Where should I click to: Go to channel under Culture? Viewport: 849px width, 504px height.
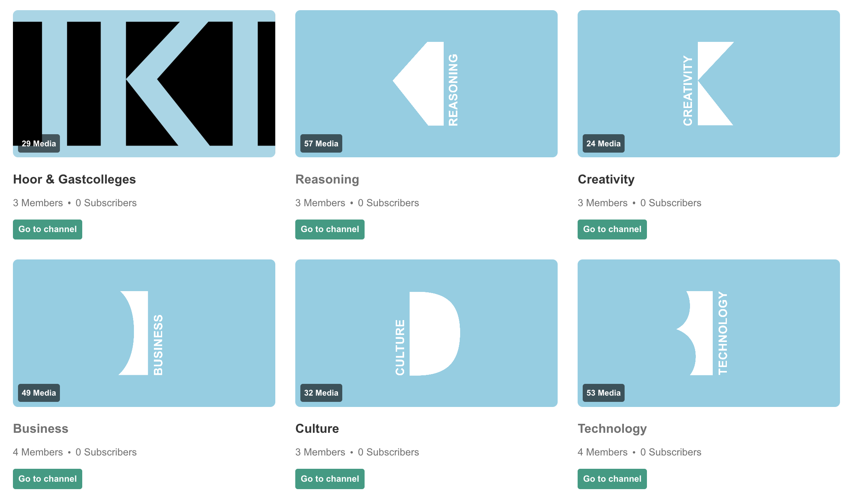tap(330, 479)
